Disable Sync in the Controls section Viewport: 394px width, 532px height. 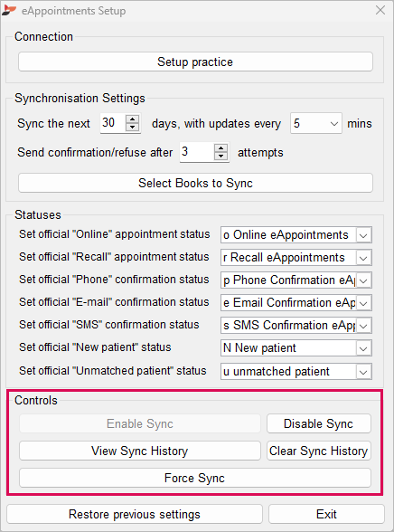[318, 423]
